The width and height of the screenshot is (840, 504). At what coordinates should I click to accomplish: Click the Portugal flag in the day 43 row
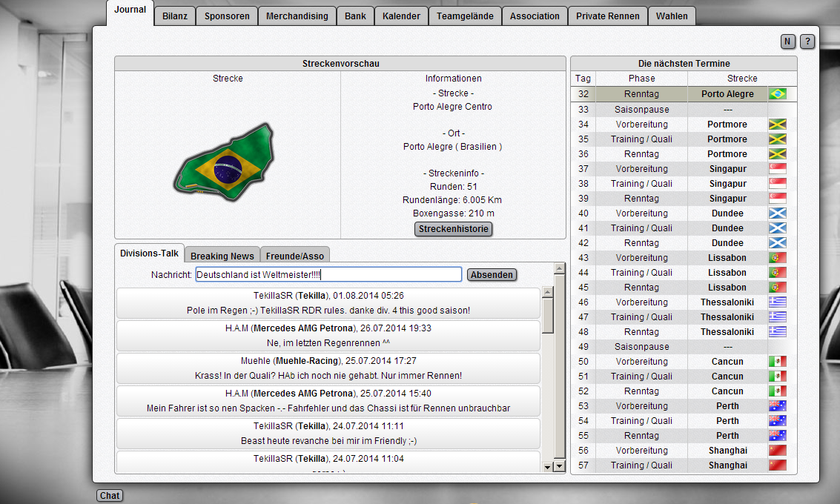point(778,258)
